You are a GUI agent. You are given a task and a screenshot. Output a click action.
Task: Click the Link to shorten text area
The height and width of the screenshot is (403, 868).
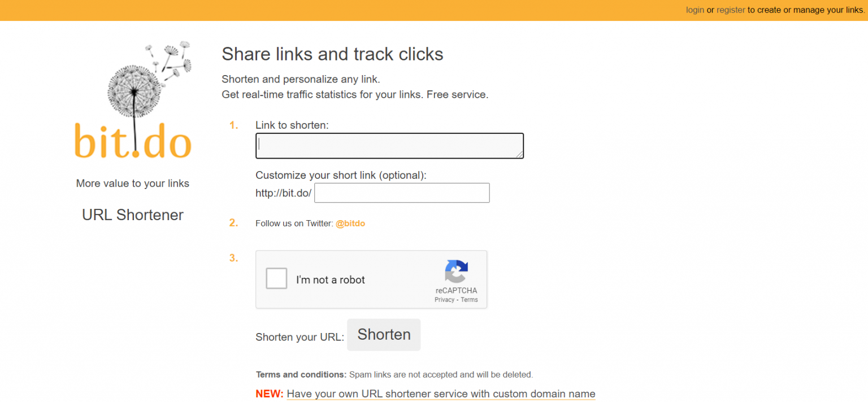pyautogui.click(x=389, y=146)
